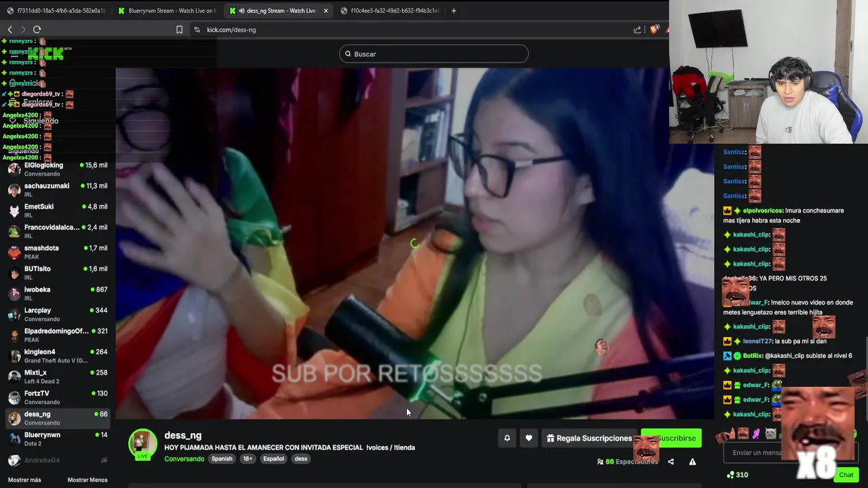Click the streamer facecam overlay
The image size is (868, 488).
coord(768,72)
